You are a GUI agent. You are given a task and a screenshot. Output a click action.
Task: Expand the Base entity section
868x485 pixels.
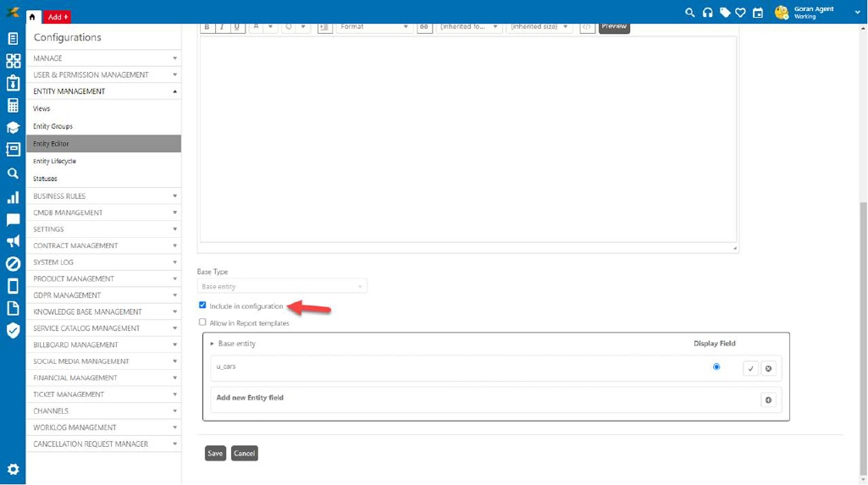tap(213, 344)
